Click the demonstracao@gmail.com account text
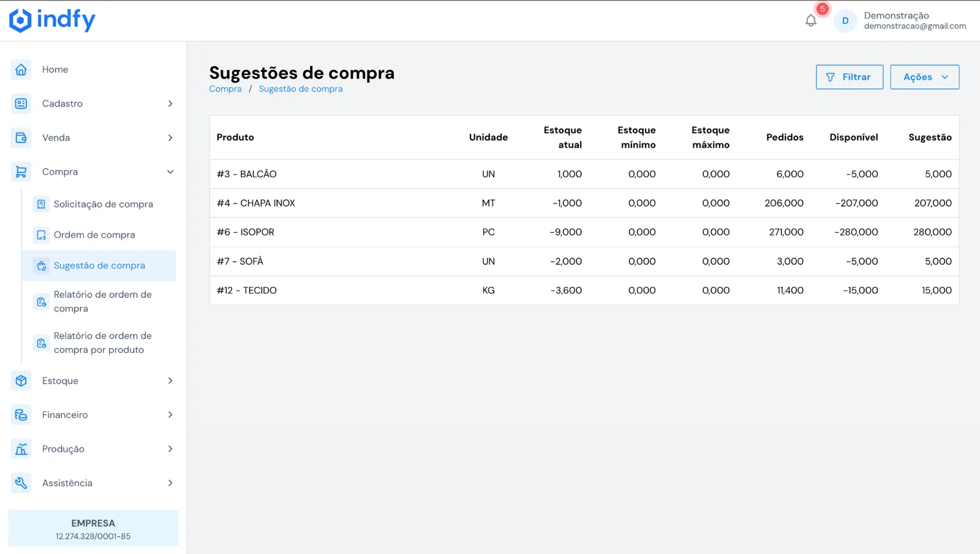 (x=915, y=26)
